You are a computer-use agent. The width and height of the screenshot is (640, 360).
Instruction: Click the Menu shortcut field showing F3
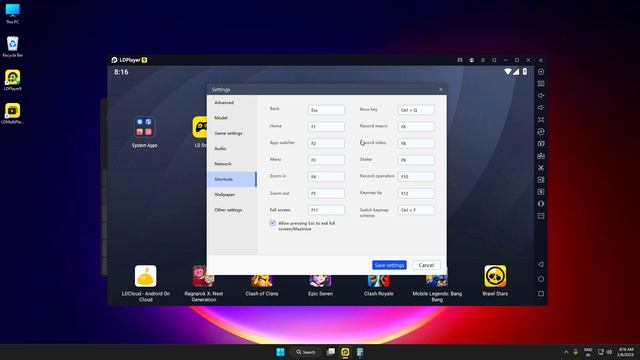coord(326,160)
